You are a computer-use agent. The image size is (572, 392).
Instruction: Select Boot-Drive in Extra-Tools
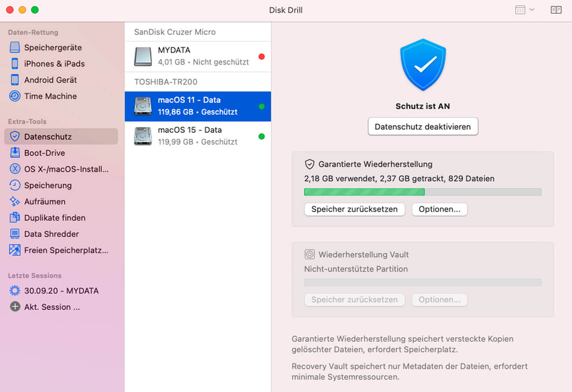(61, 153)
